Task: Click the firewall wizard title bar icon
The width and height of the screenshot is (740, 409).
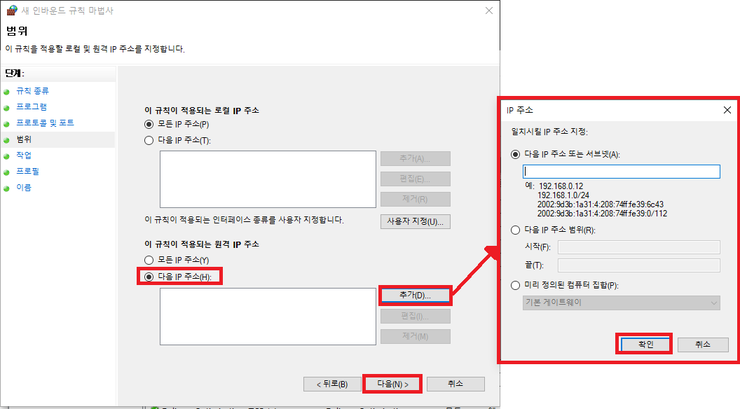Action: point(10,9)
